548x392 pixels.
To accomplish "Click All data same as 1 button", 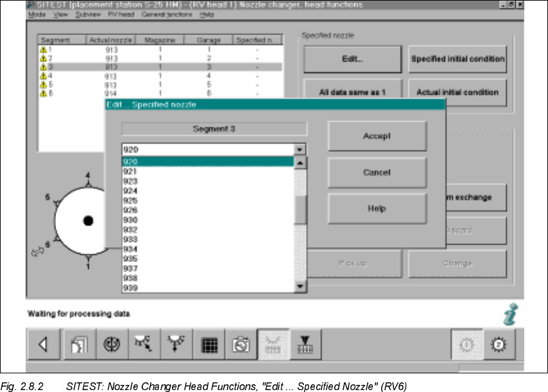I will [x=353, y=89].
